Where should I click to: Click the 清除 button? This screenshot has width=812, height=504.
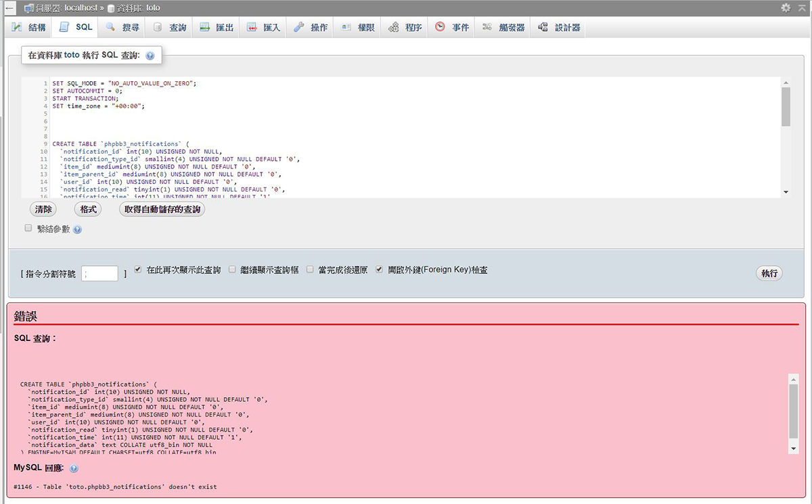click(x=43, y=210)
